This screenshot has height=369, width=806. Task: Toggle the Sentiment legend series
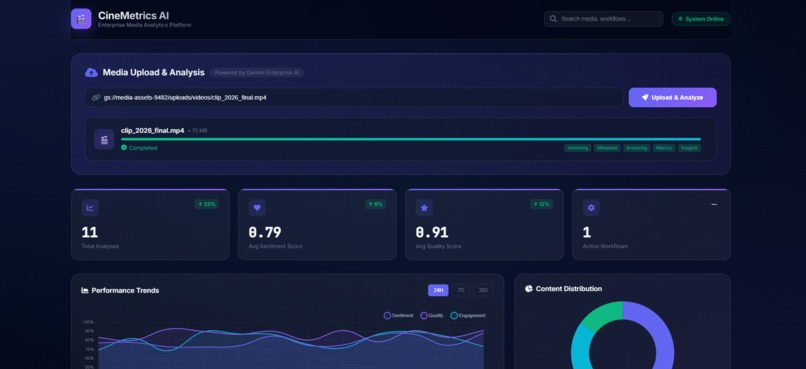tap(398, 316)
